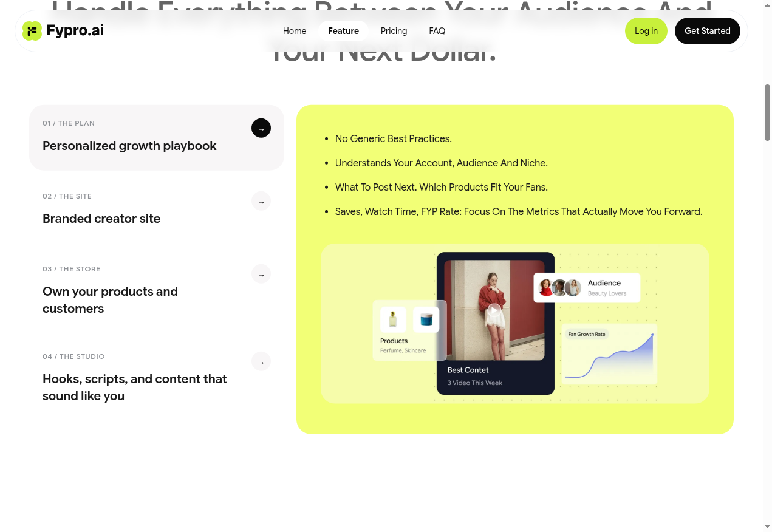Viewport: 772px width, 532px height.
Task: Click the Get Started button
Action: pyautogui.click(x=708, y=31)
